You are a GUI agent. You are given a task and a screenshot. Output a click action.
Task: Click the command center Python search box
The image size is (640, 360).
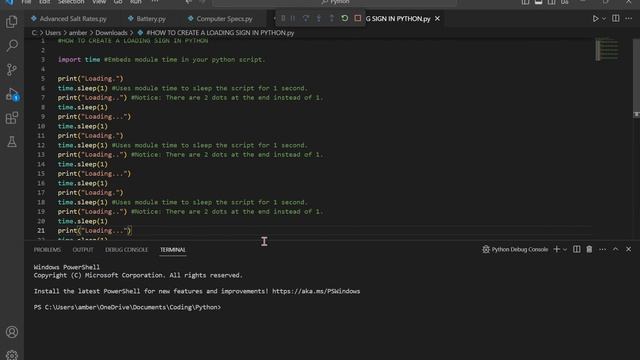pyautogui.click(x=335, y=2)
